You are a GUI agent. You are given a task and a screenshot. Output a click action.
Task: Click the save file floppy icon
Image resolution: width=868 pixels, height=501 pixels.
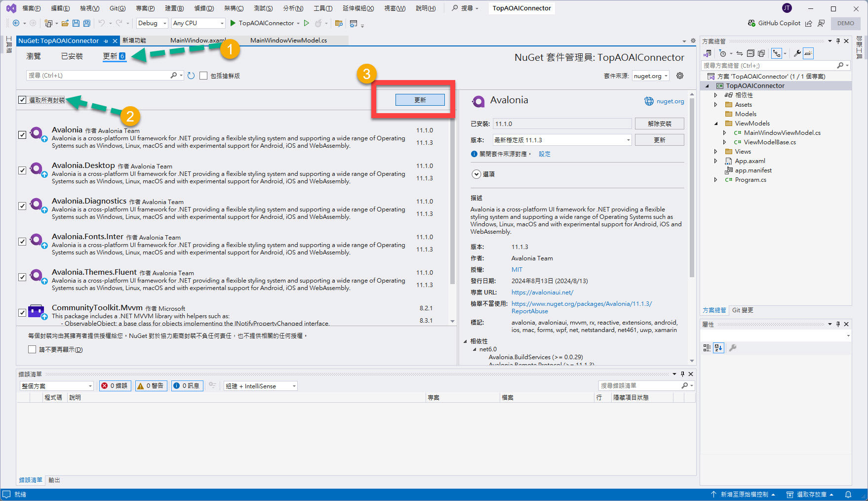click(76, 23)
